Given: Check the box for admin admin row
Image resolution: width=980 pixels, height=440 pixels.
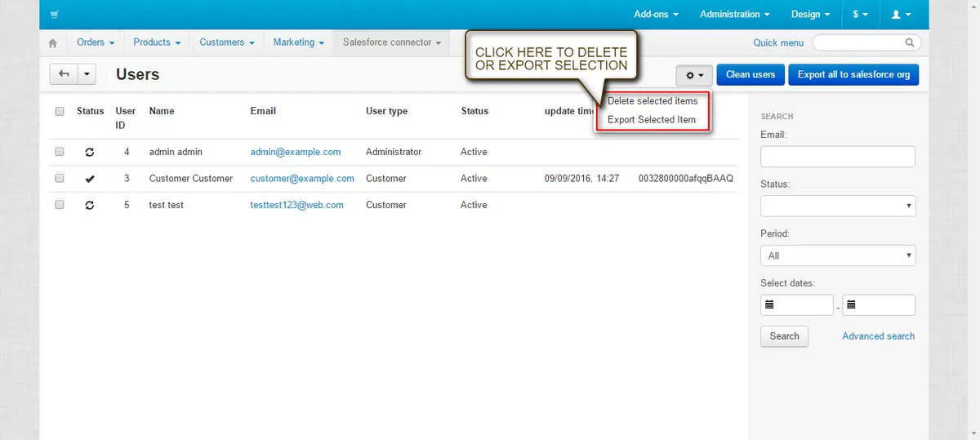Looking at the screenshot, I should tap(60, 152).
